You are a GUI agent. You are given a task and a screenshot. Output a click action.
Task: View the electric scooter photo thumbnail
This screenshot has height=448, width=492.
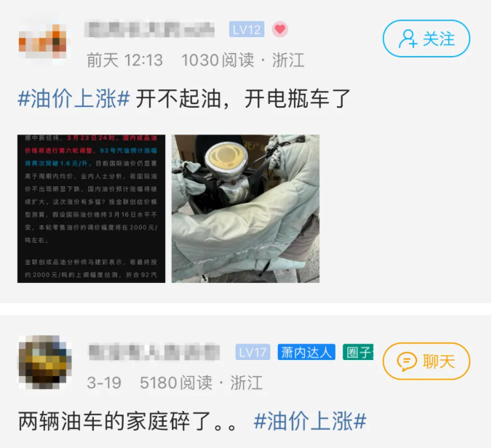point(245,209)
